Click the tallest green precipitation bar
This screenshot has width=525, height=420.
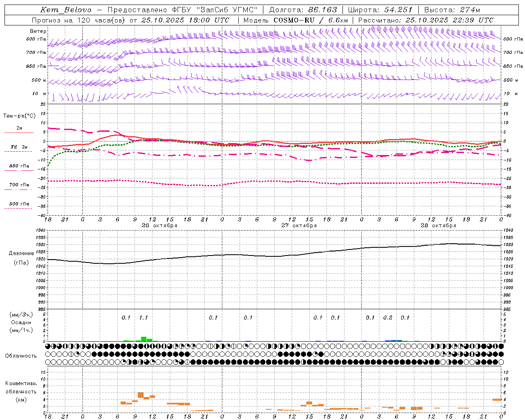click(144, 339)
